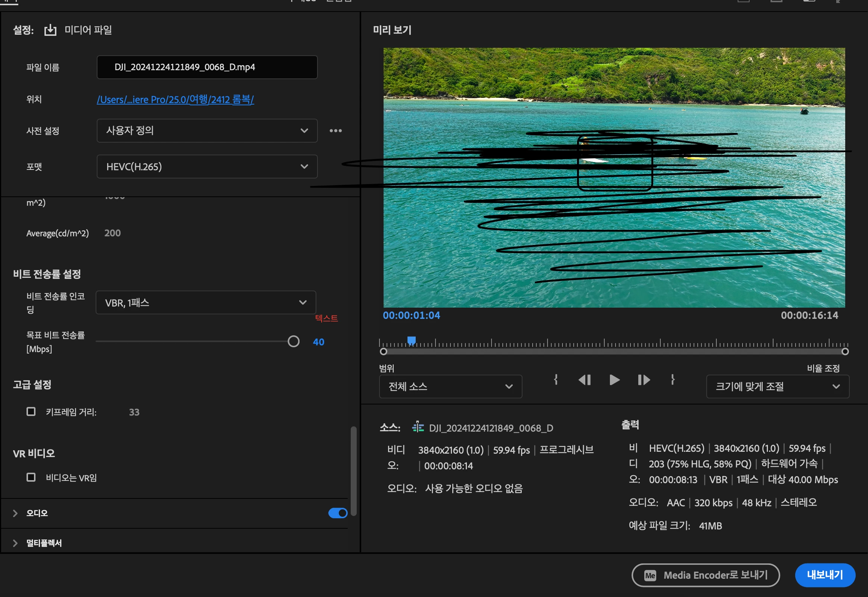
Task: Click the source sequence icon
Action: pyautogui.click(x=418, y=427)
